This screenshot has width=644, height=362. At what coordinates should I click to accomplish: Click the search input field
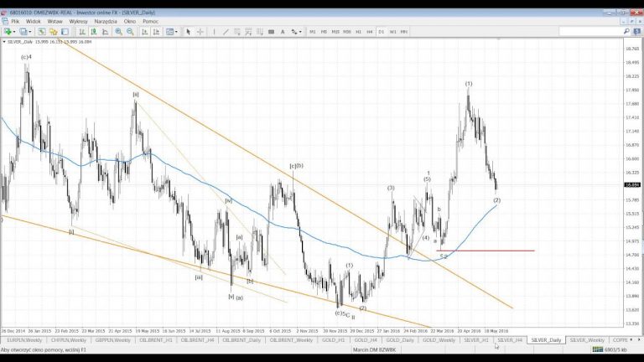click(590, 31)
